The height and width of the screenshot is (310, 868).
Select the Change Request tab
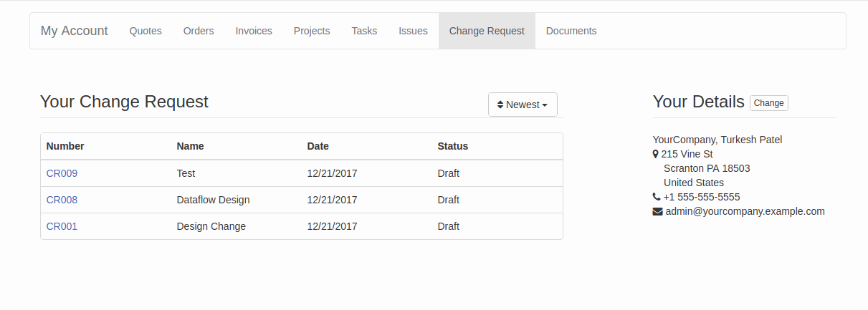coord(487,31)
